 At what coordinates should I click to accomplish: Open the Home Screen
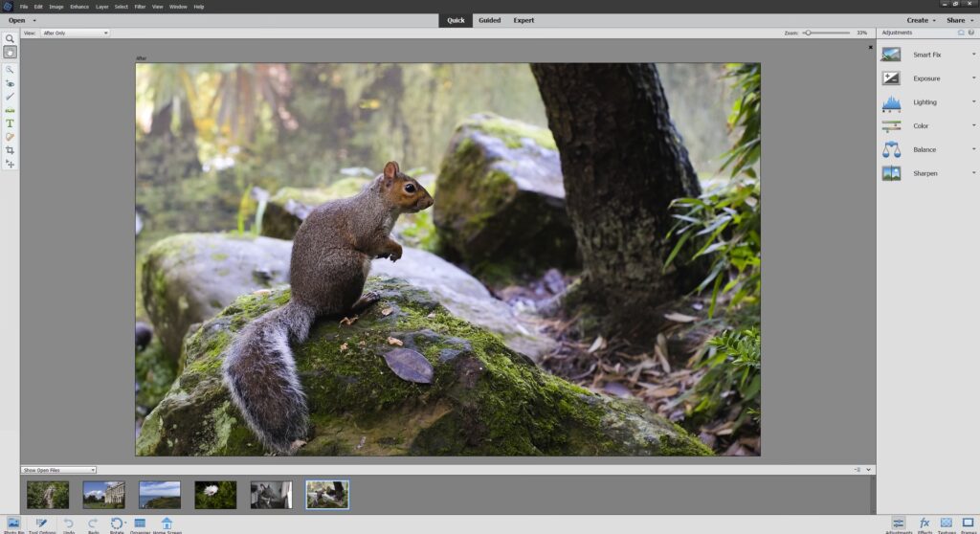[167, 523]
